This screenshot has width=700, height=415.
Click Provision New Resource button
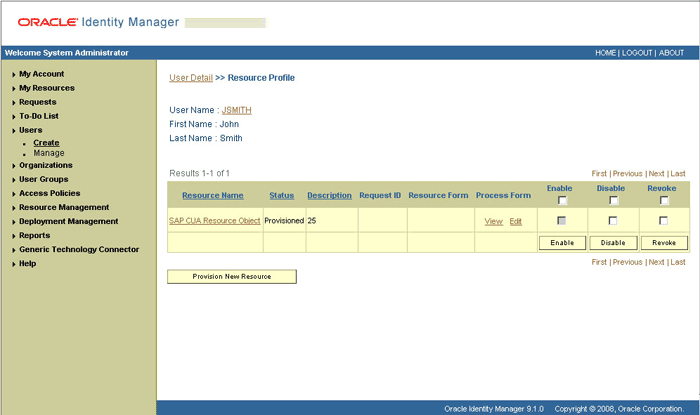coord(232,277)
